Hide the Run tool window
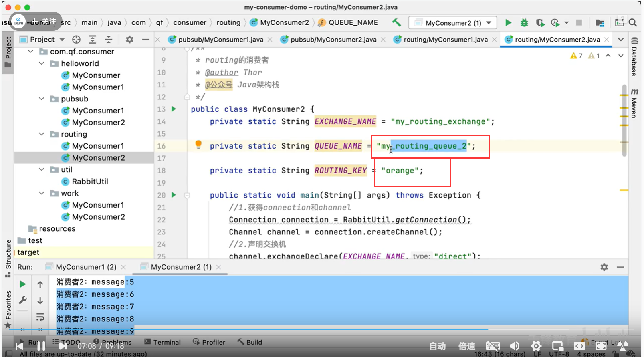Image resolution: width=644 pixels, height=357 pixels. pyautogui.click(x=620, y=267)
